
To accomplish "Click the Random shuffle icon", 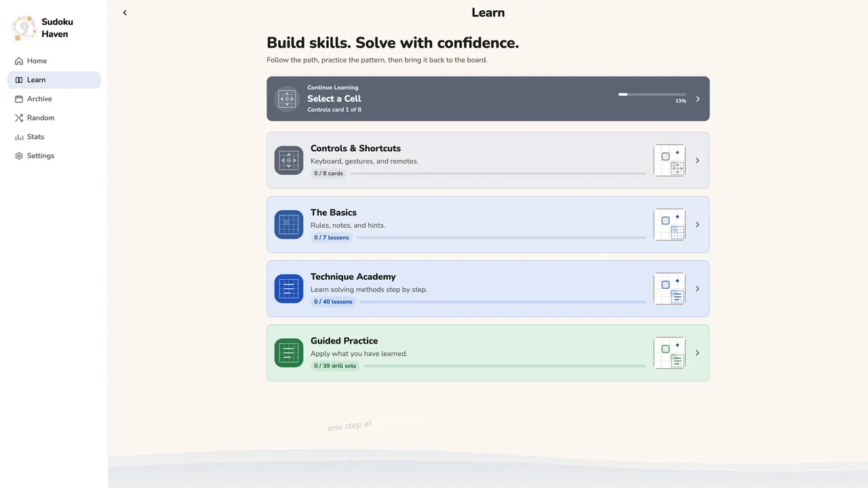I will (x=19, y=118).
